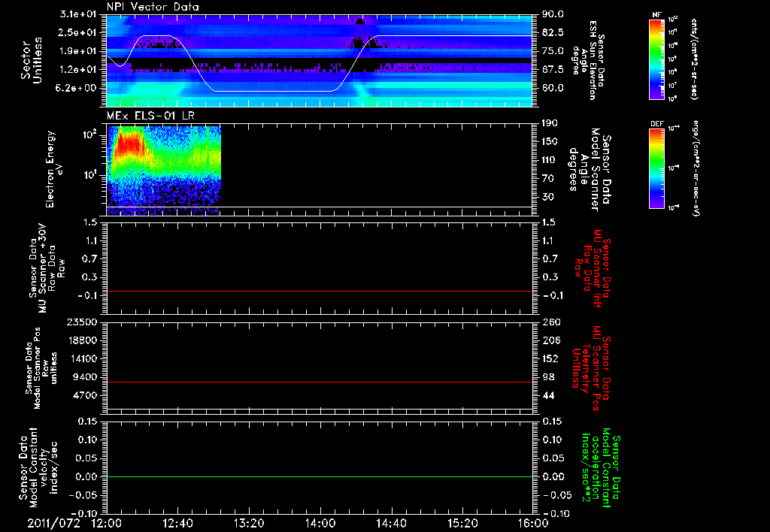Click the 82.5 elevation tick label

(x=553, y=32)
